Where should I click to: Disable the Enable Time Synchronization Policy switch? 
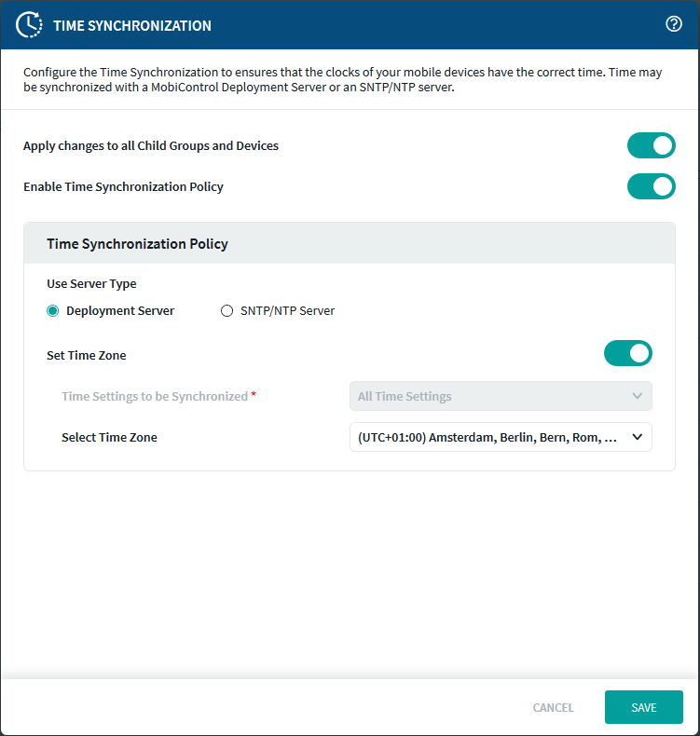651,186
